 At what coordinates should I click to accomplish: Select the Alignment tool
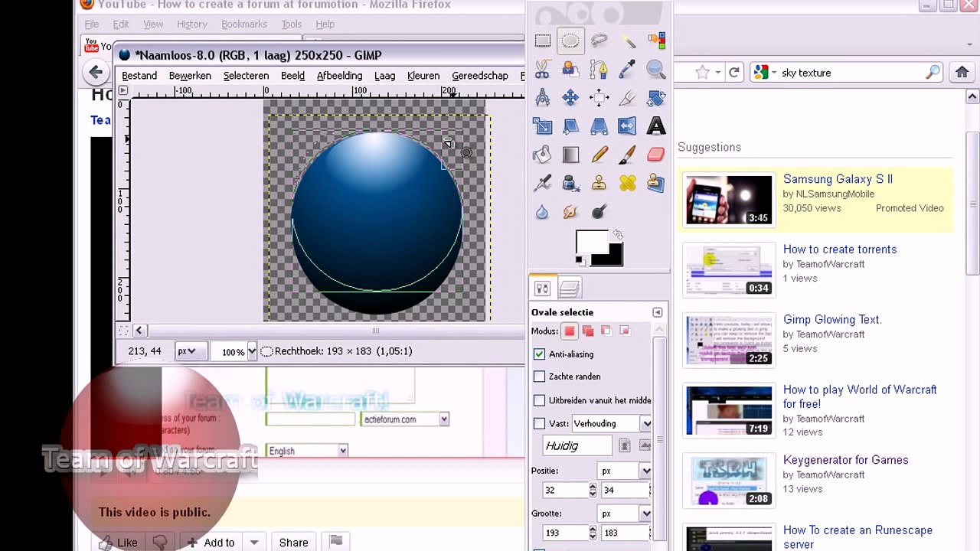(x=599, y=97)
